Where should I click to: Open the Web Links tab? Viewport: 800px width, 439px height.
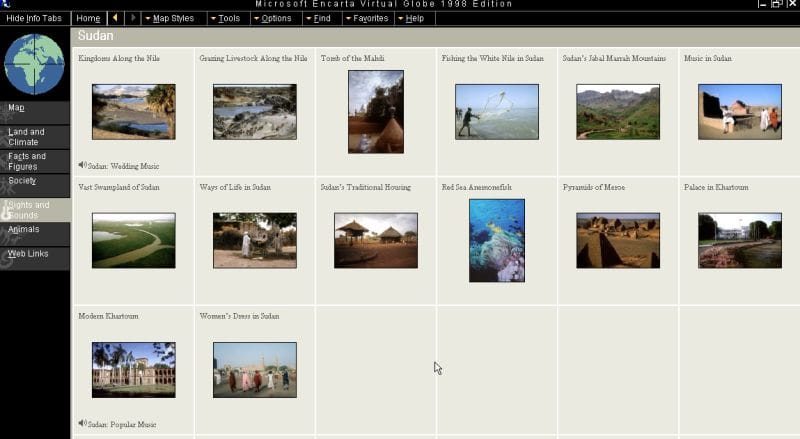click(36, 254)
